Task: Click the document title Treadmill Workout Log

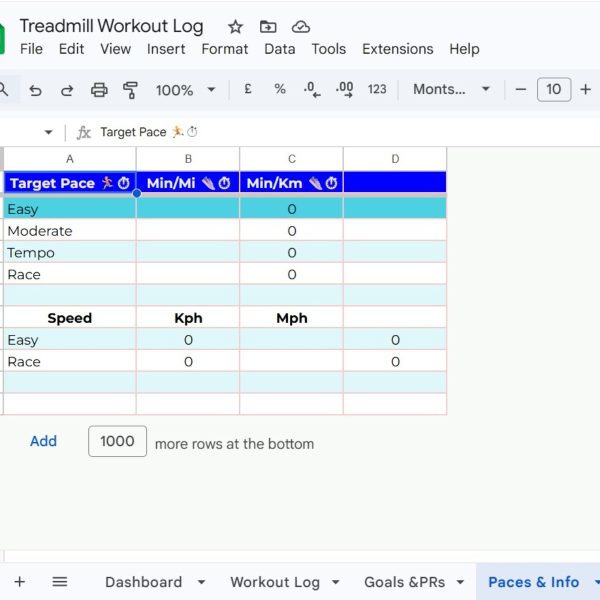Action: tap(111, 26)
